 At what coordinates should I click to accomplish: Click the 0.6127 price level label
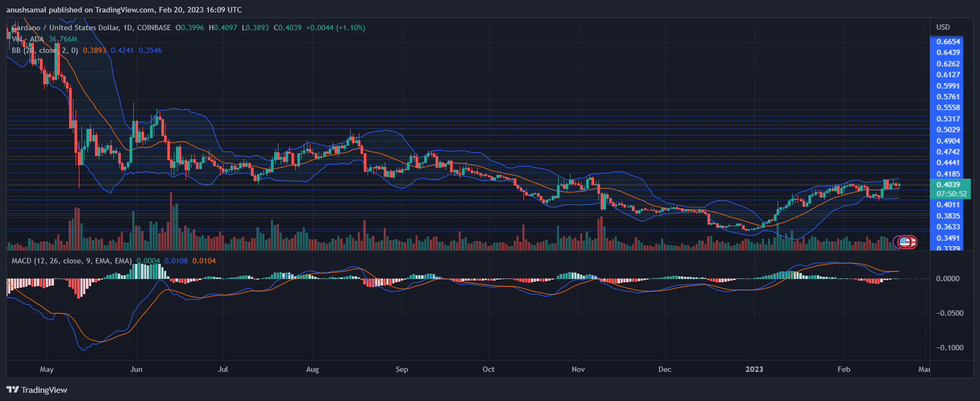[948, 74]
